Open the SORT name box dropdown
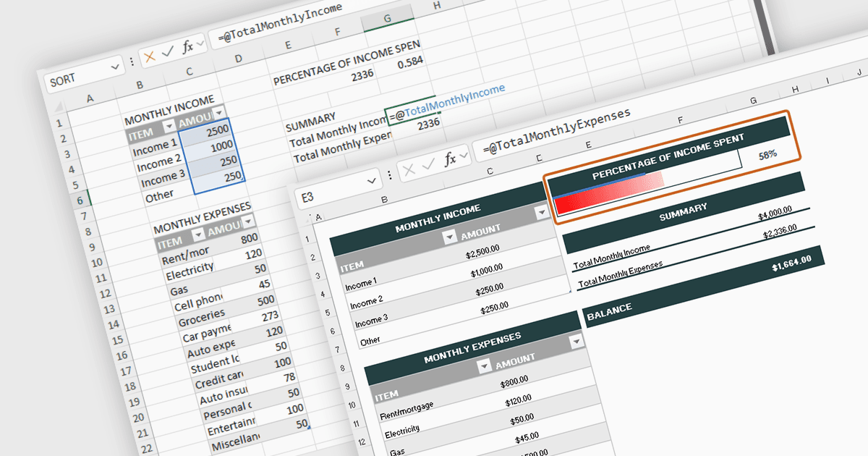Viewport: 868px width, 456px height. click(x=116, y=67)
